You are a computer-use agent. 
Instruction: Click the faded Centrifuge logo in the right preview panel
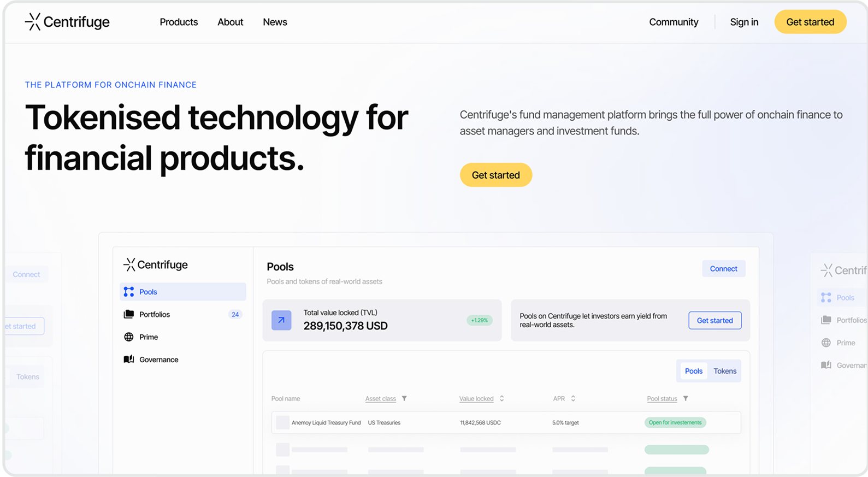pyautogui.click(x=843, y=270)
